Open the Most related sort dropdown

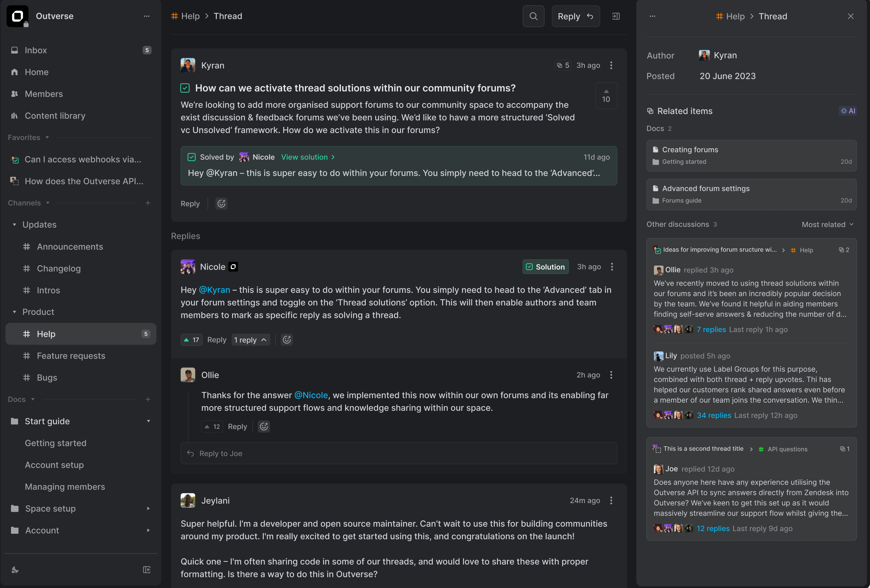(x=827, y=224)
